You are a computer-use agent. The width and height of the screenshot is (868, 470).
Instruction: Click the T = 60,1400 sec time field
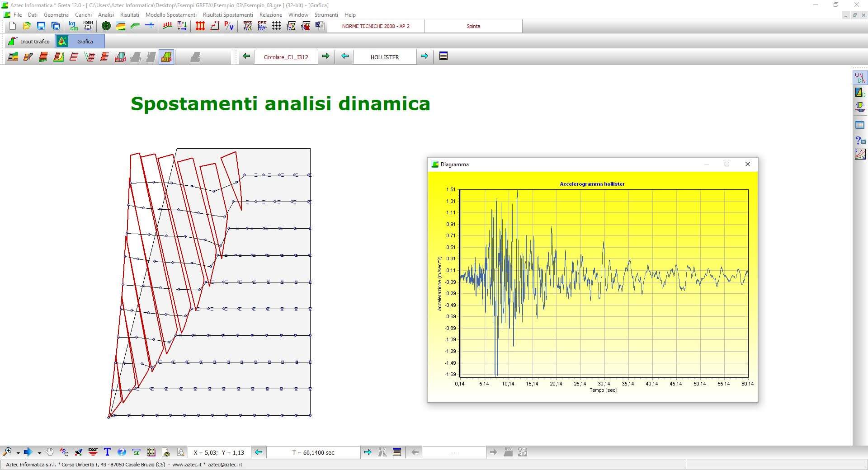[x=313, y=452]
